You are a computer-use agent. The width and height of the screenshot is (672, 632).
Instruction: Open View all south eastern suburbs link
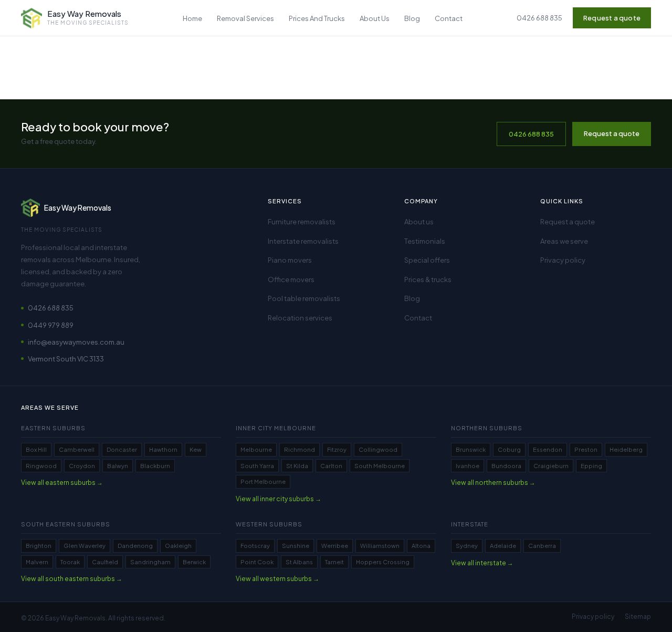point(71,579)
